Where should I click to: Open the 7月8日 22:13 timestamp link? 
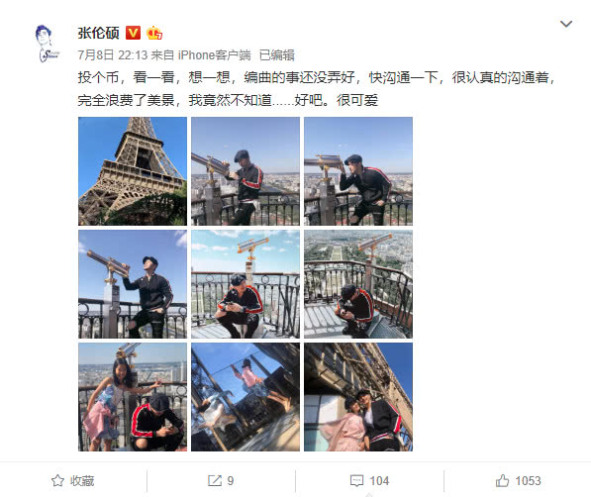(112, 55)
